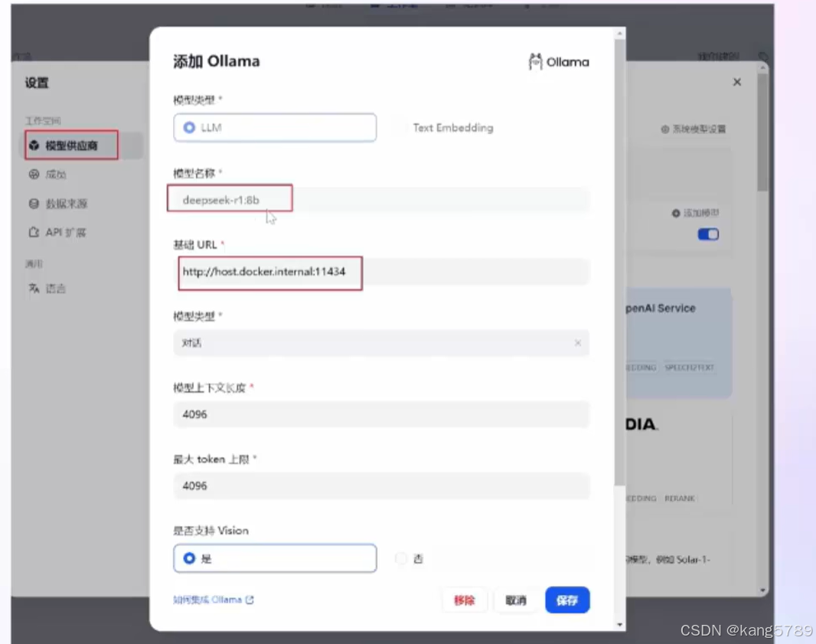Click 添加模型 in the provider card

click(695, 213)
